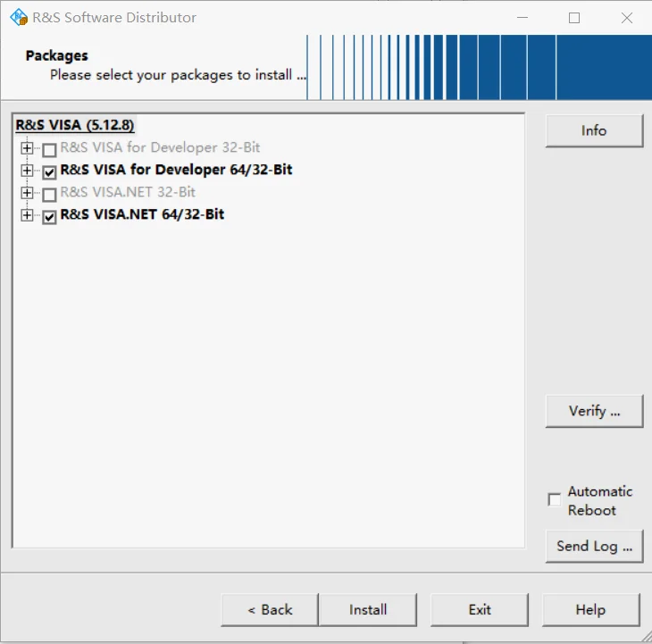This screenshot has width=652, height=644.
Task: Select the R&S VISA.NET 64/32-Bit label
Action: click(142, 214)
